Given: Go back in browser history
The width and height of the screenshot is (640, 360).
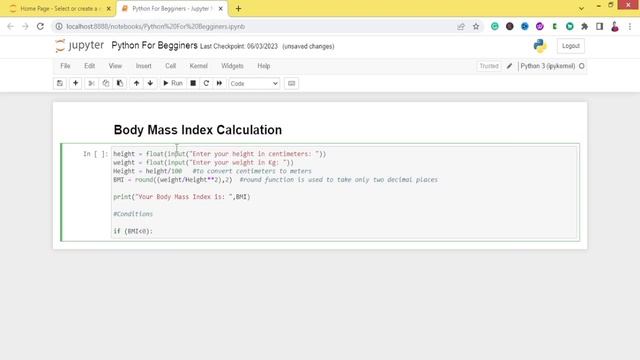Looking at the screenshot, I should tap(11, 27).
